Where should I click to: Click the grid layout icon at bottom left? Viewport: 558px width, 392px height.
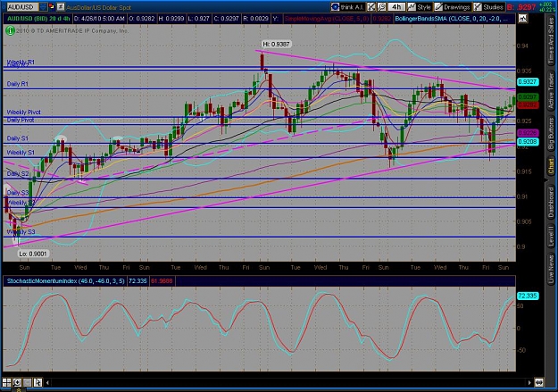coord(6,383)
